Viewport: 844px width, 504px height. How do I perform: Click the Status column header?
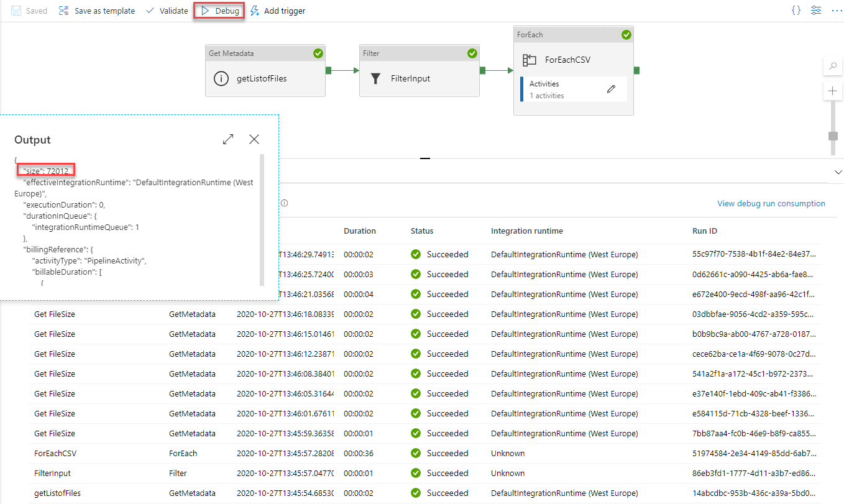click(x=422, y=231)
